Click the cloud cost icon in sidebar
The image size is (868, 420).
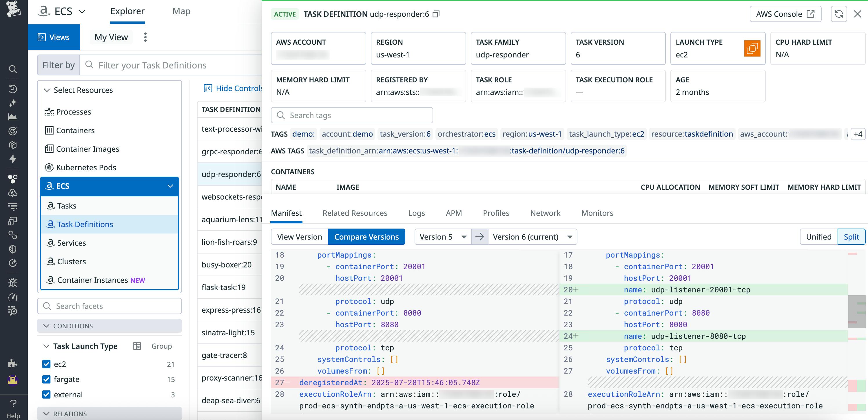click(x=13, y=193)
